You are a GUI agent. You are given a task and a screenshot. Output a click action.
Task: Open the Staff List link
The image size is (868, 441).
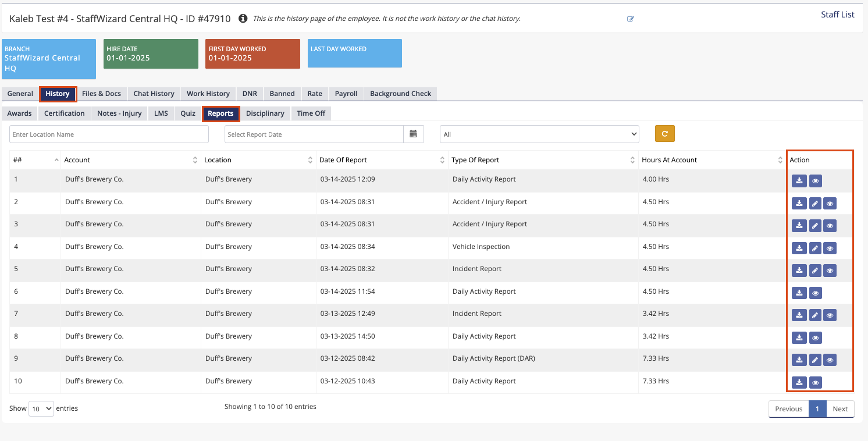tap(837, 15)
